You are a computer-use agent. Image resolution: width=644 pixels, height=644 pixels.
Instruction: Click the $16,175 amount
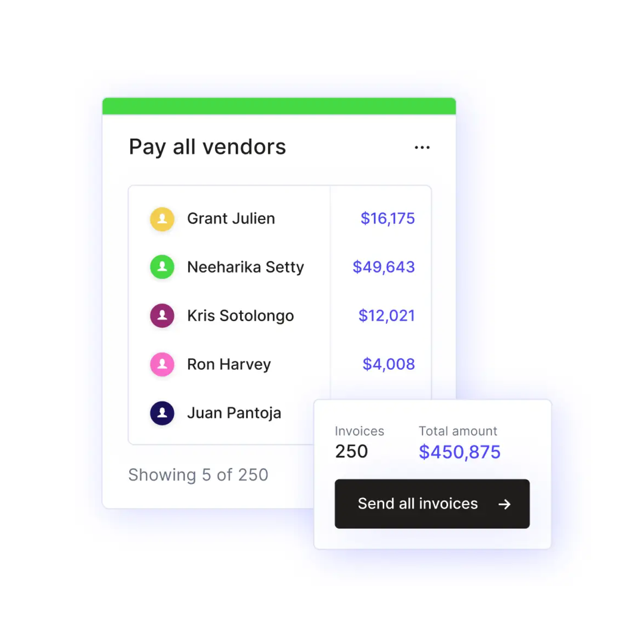(x=388, y=219)
